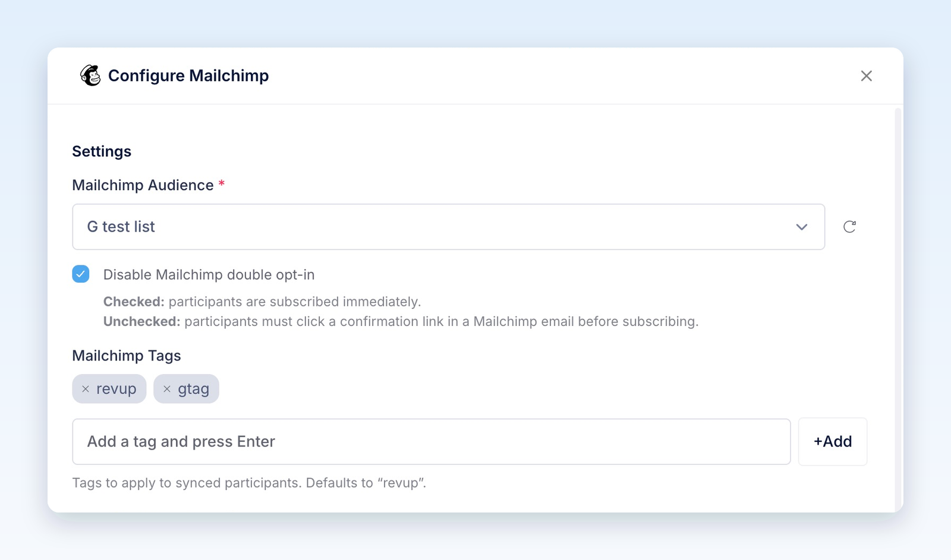Remove the gtag tag
This screenshot has height=560, width=951.
167,389
